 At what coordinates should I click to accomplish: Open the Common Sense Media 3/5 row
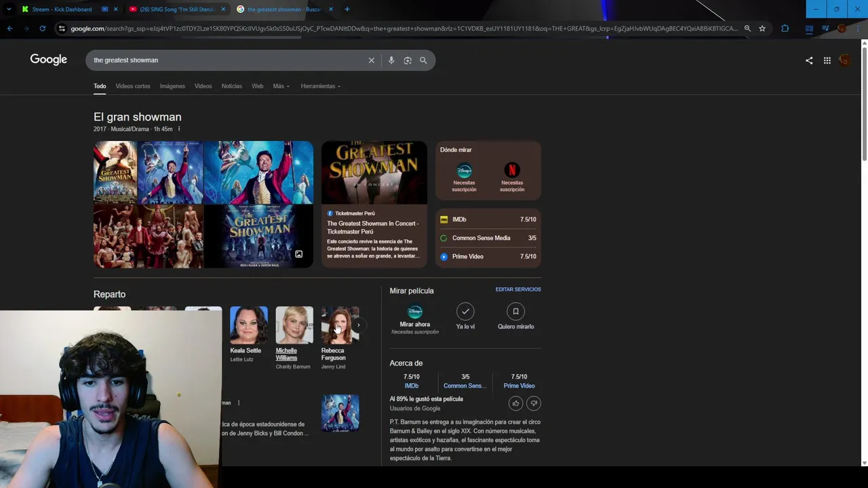point(488,238)
